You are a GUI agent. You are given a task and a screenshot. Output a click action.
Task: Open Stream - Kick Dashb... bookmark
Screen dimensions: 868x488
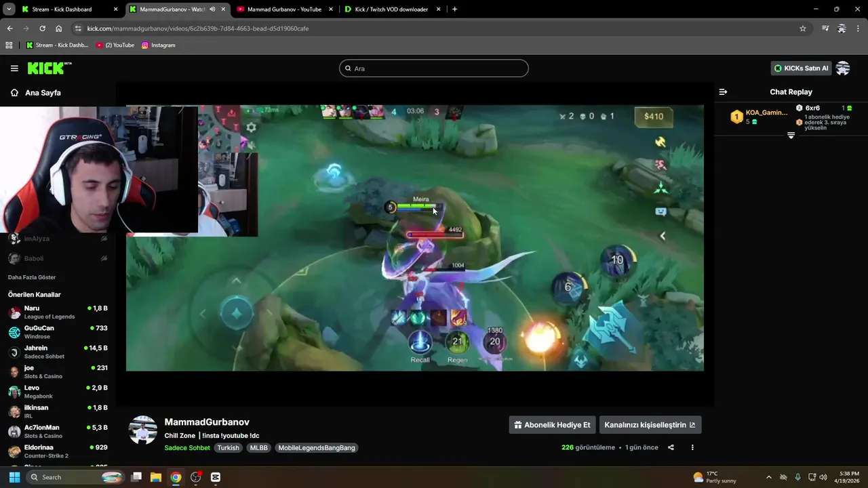click(57, 45)
